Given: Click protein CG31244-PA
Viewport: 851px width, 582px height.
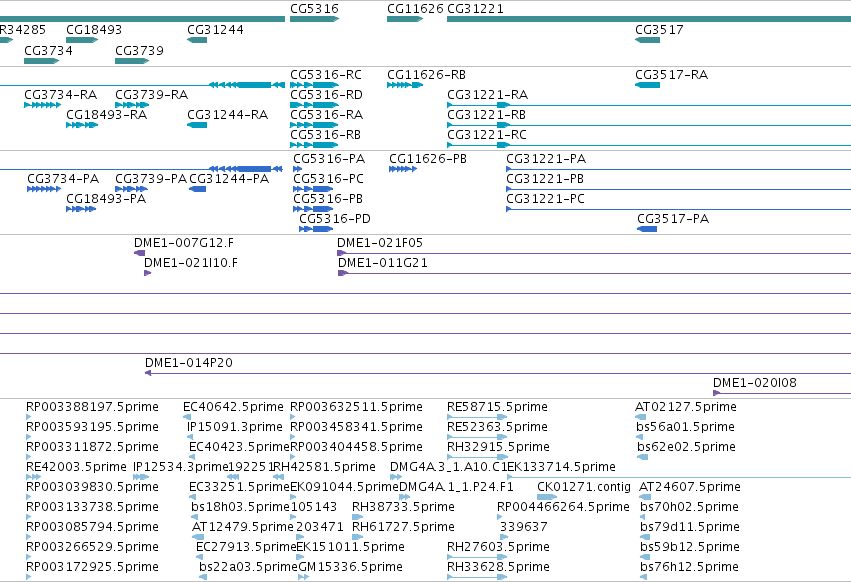Looking at the screenshot, I should (198, 189).
